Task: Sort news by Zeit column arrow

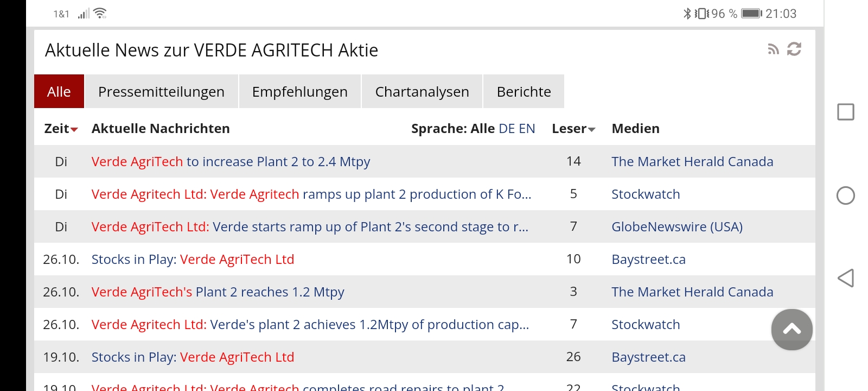Action: tap(74, 129)
